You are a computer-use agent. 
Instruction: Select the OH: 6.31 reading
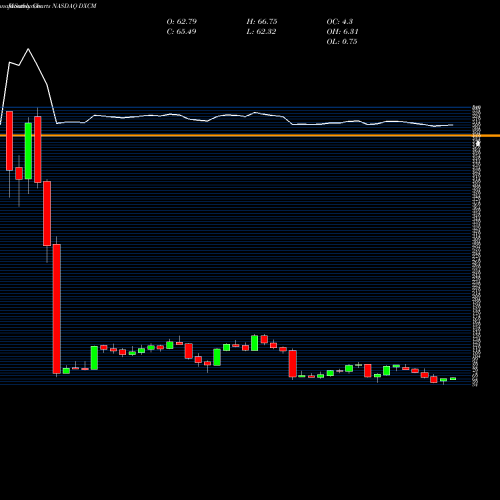click(x=342, y=32)
